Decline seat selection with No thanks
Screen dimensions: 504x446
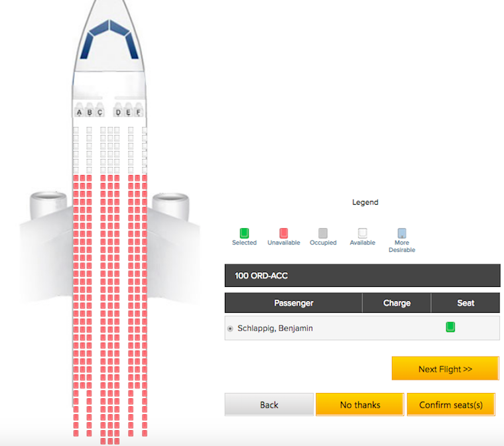[x=360, y=404]
